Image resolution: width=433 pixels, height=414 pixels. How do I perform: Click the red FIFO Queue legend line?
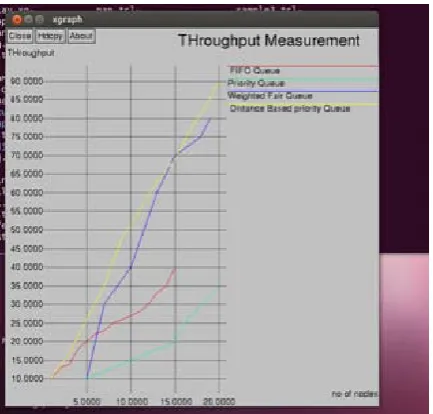point(303,66)
